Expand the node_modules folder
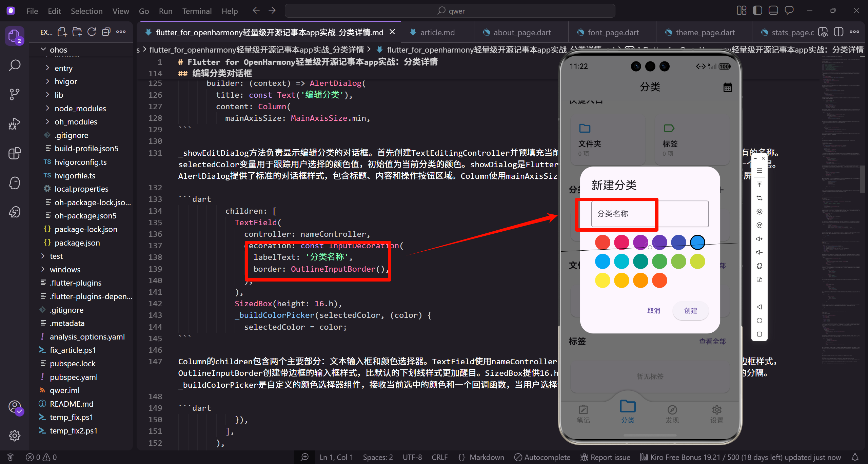Screen dimensions: 868x464 click(80, 109)
